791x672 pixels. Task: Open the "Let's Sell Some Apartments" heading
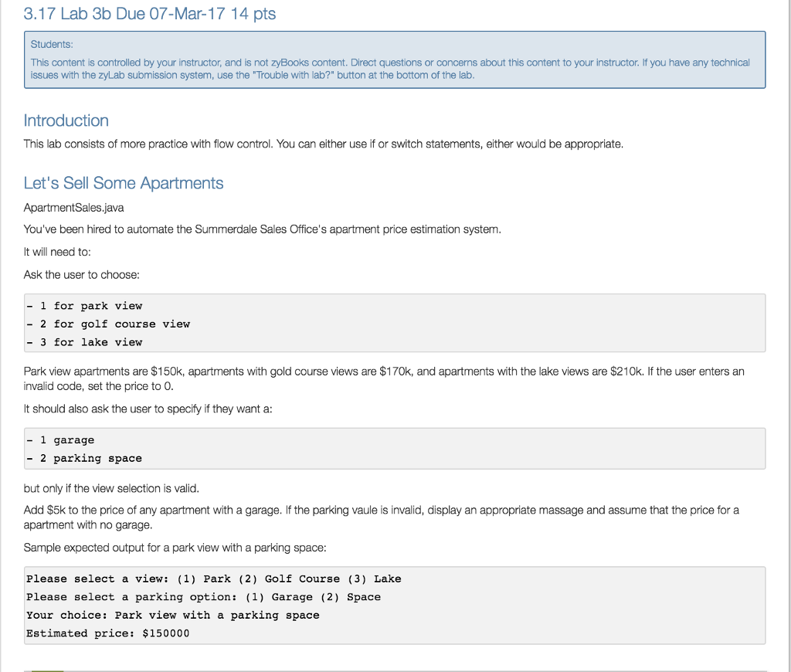(124, 183)
